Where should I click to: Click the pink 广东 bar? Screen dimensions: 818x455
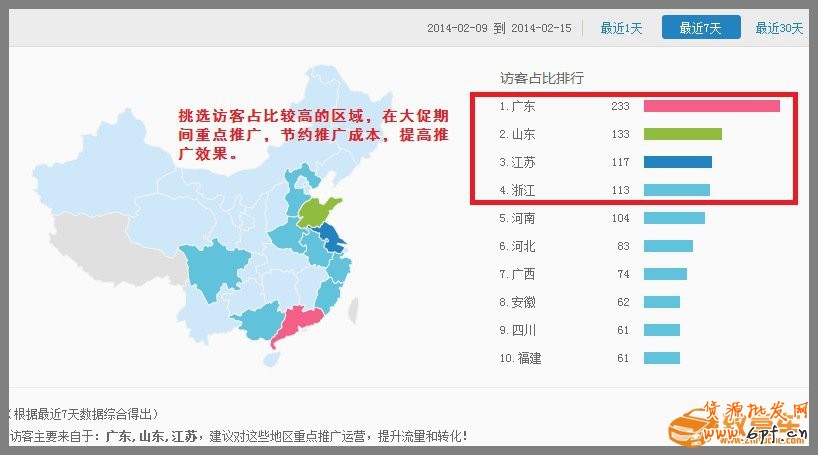tap(711, 106)
